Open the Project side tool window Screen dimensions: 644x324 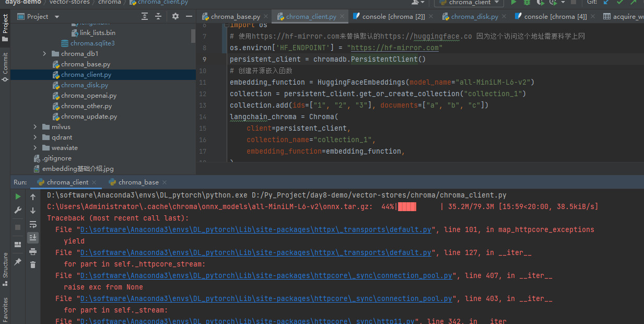[5, 28]
